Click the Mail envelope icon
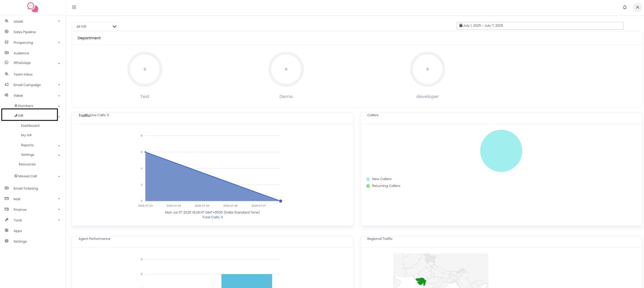Viewport: 644px width, 288px height. (6, 199)
